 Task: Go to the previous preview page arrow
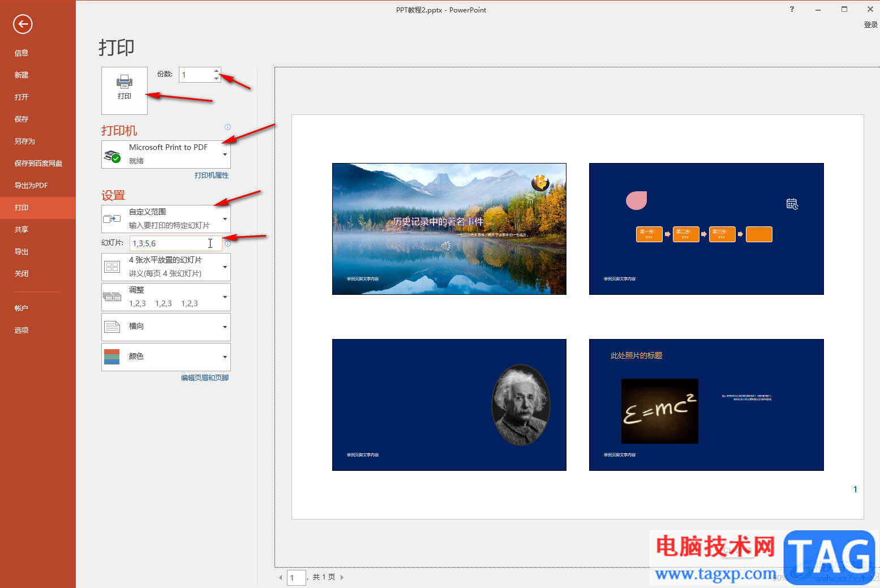[x=281, y=577]
